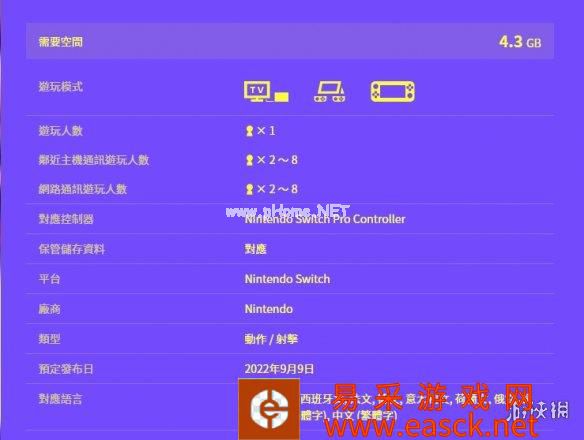
Task: Click the tabletop mode icon
Action: click(330, 92)
